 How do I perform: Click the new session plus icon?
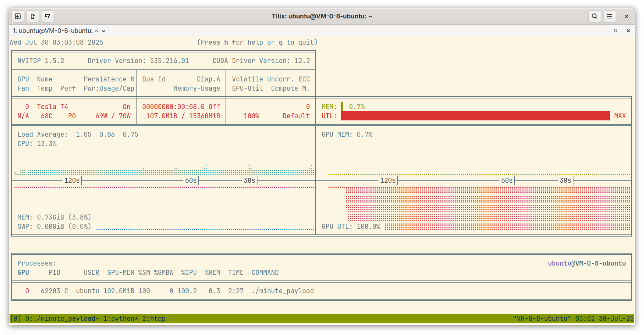[x=18, y=16]
